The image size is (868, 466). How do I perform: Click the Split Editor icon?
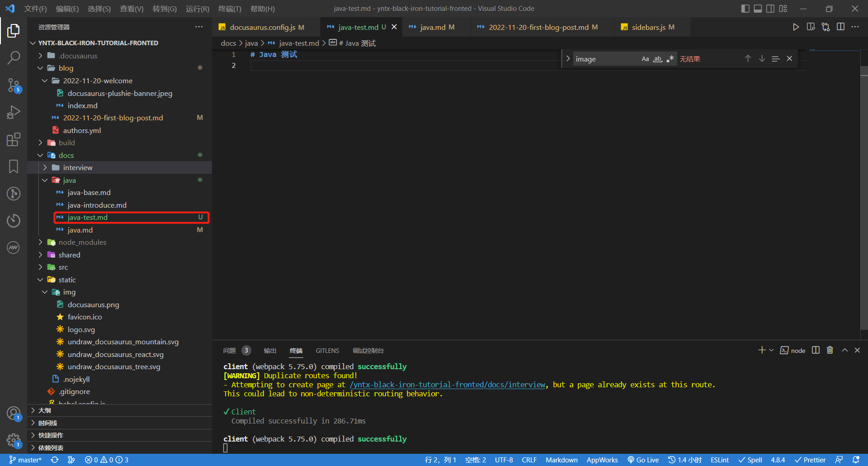[x=840, y=27]
